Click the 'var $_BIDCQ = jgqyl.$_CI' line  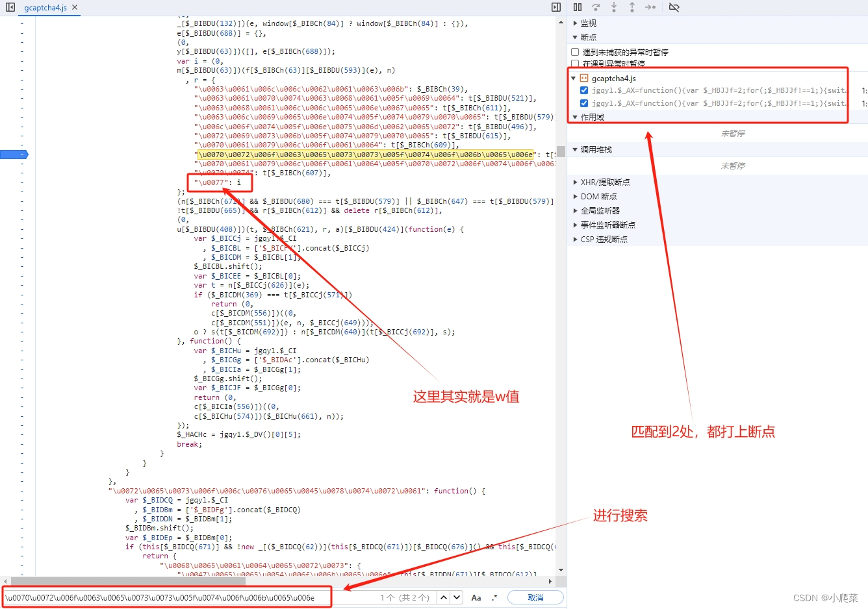[177, 500]
